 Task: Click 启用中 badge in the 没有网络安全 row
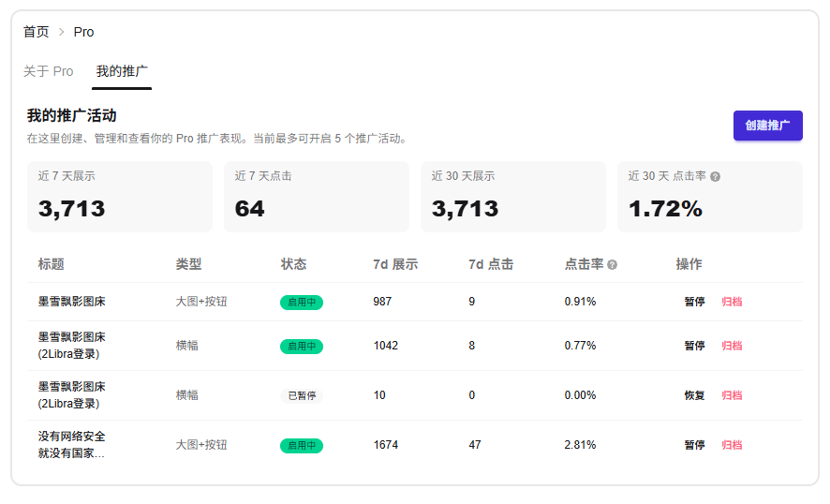[301, 446]
